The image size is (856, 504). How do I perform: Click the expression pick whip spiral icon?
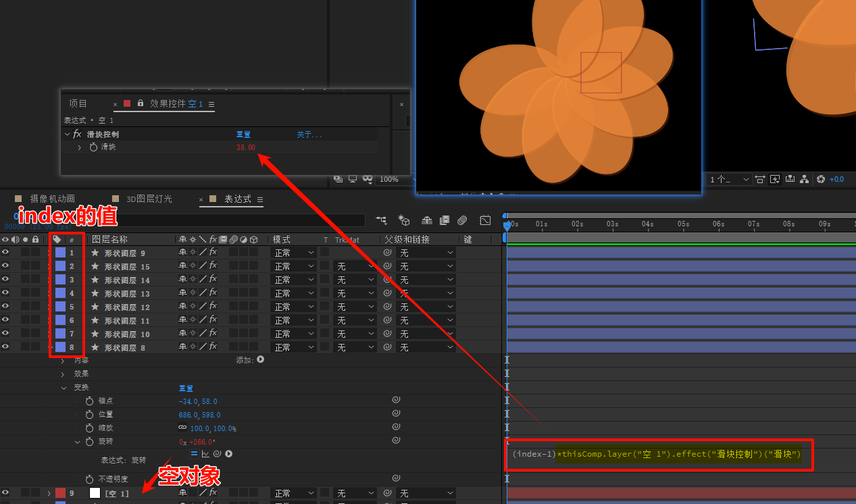tap(218, 454)
